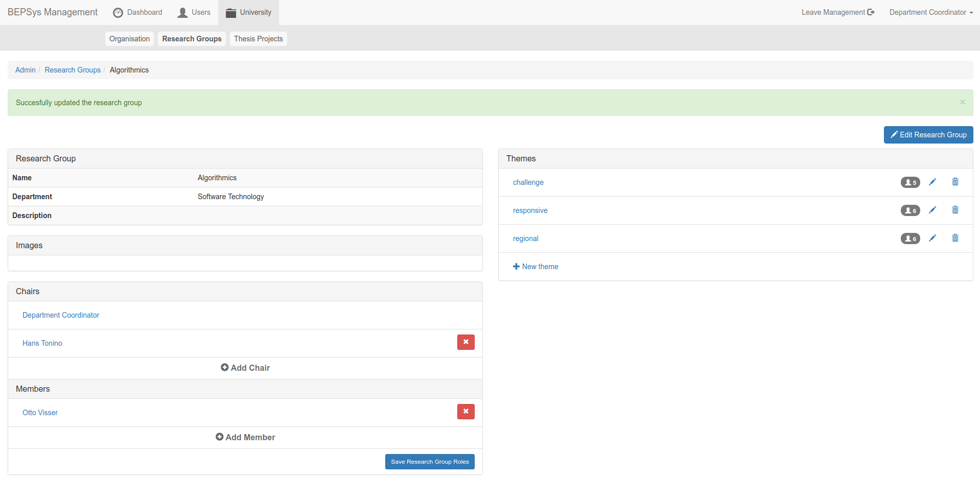Screen dimensions: 980x477
Task: Edit the regional theme with pencil icon
Action: (932, 238)
